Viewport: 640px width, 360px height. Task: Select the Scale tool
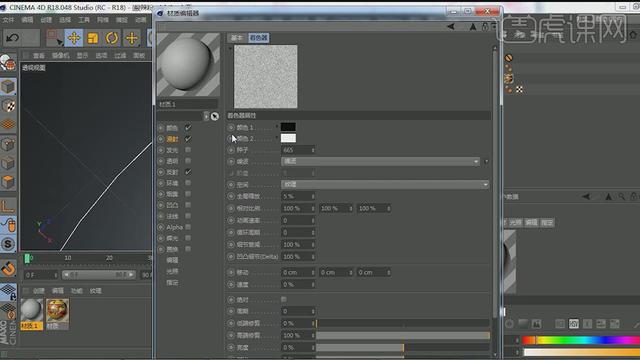93,38
